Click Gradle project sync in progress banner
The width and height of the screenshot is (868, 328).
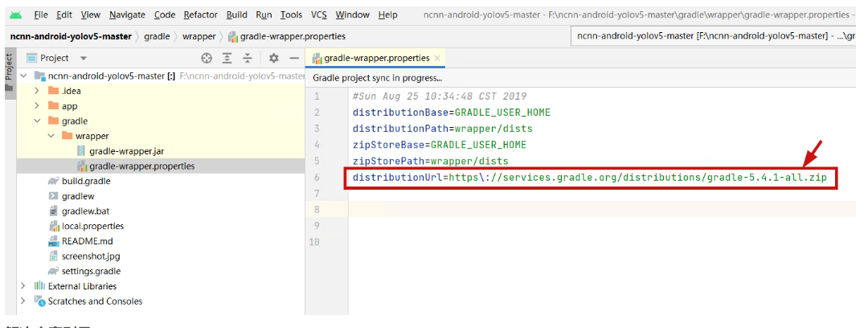[378, 78]
